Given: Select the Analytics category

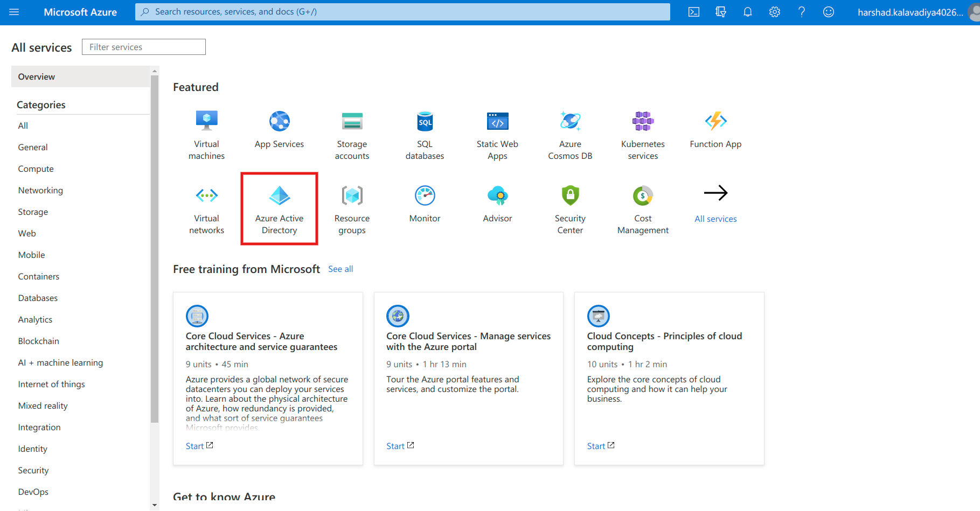Looking at the screenshot, I should tap(35, 319).
